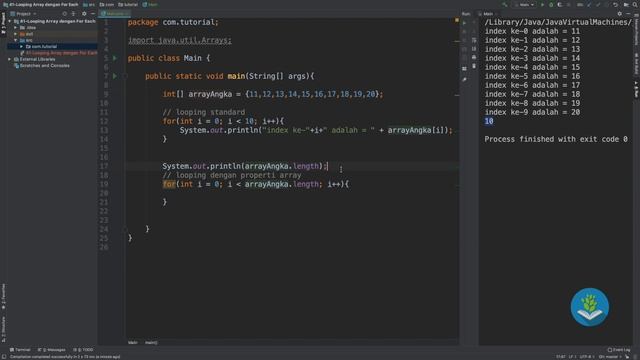
Task: Click run gutter arrow beside class Main
Action: [x=115, y=58]
